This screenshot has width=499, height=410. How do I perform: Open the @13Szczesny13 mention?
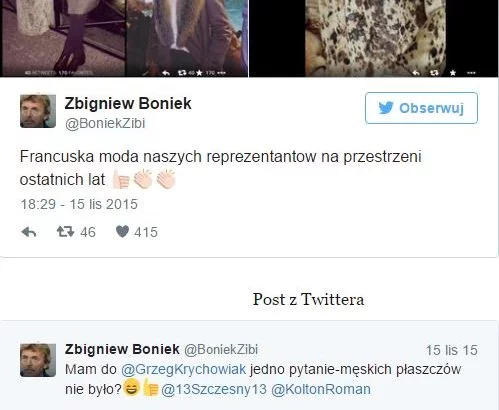point(214,389)
